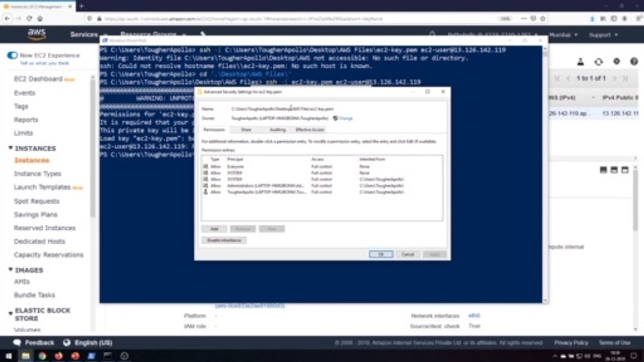This screenshot has width=644, height=362.
Task: Click the Tell us what you think link
Action: click(44, 63)
